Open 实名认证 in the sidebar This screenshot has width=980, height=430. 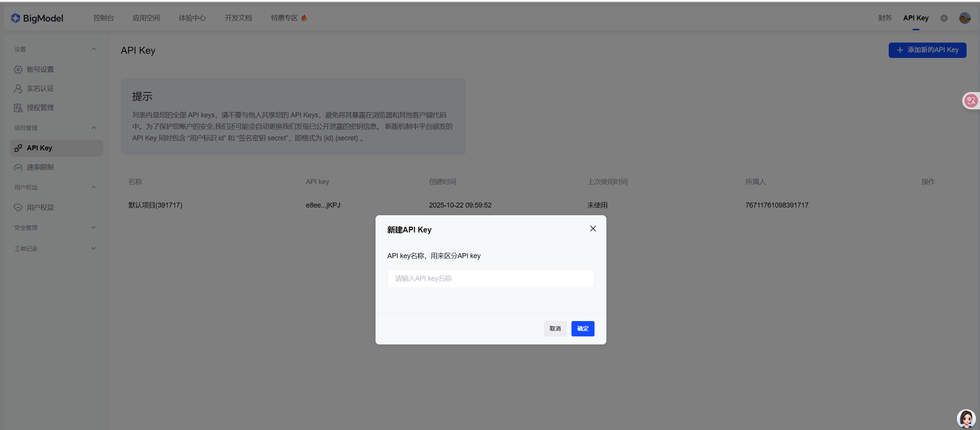coord(40,89)
